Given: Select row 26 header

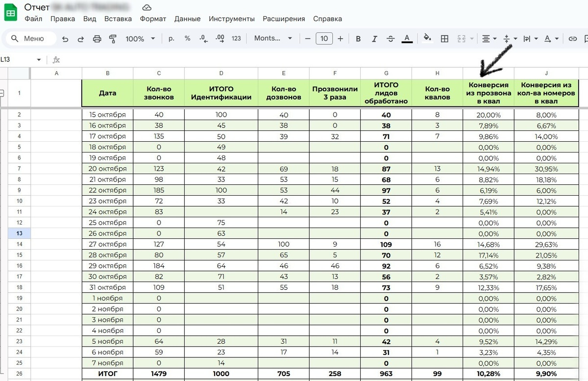Looking at the screenshot, I should (19, 374).
